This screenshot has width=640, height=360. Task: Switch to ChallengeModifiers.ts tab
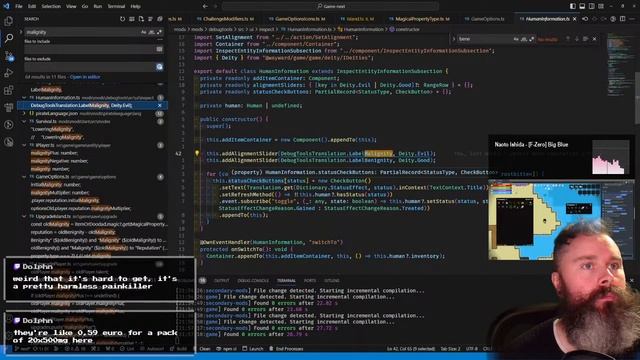225,19
